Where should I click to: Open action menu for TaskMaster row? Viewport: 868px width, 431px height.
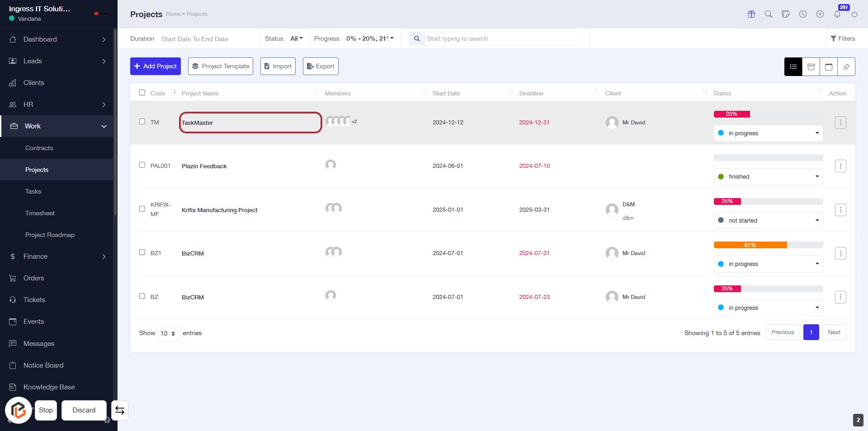click(840, 123)
